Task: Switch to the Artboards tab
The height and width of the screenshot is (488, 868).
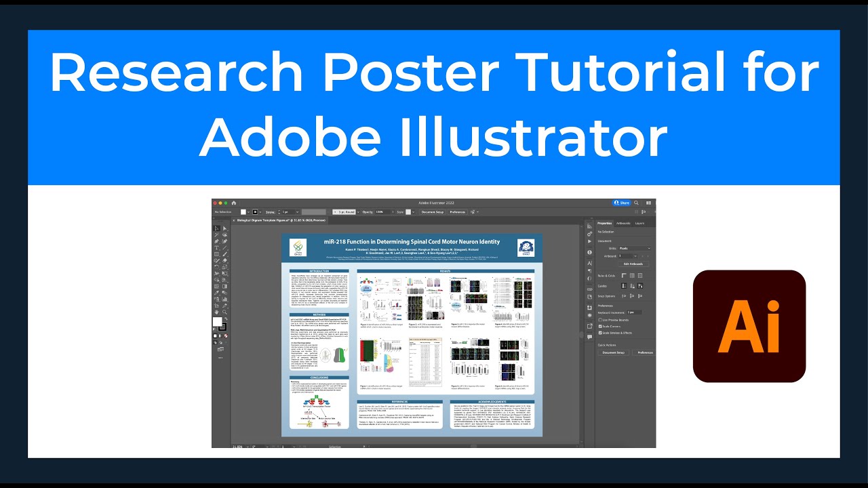Action: (x=623, y=223)
